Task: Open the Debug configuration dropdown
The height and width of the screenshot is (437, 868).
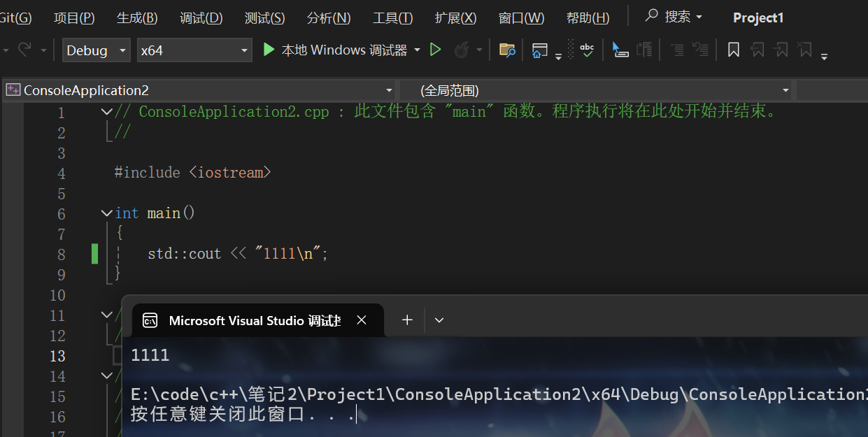Action: point(97,50)
